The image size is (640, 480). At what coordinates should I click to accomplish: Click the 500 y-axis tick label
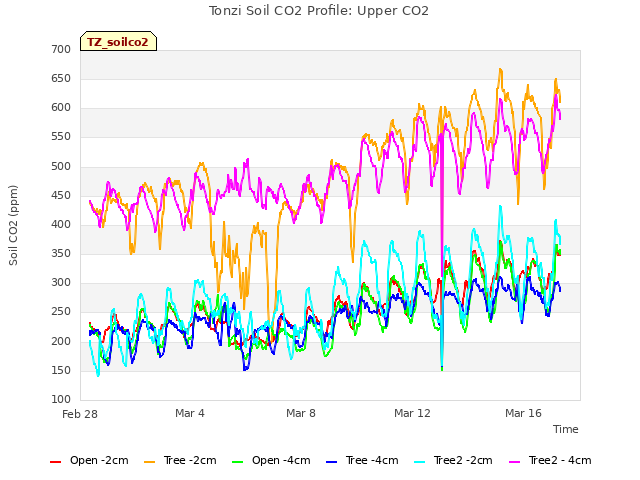pos(61,167)
